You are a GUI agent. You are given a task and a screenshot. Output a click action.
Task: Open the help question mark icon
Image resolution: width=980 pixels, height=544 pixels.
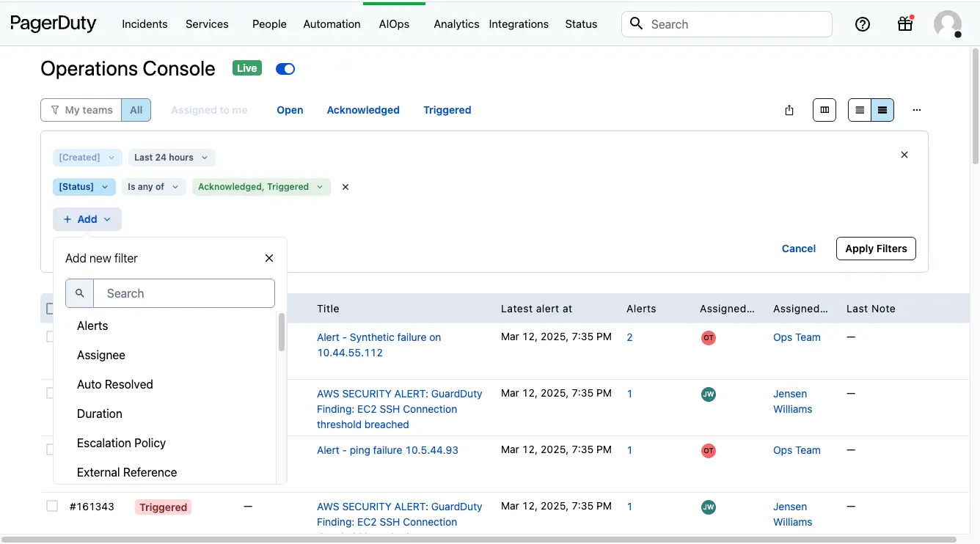coord(863,24)
